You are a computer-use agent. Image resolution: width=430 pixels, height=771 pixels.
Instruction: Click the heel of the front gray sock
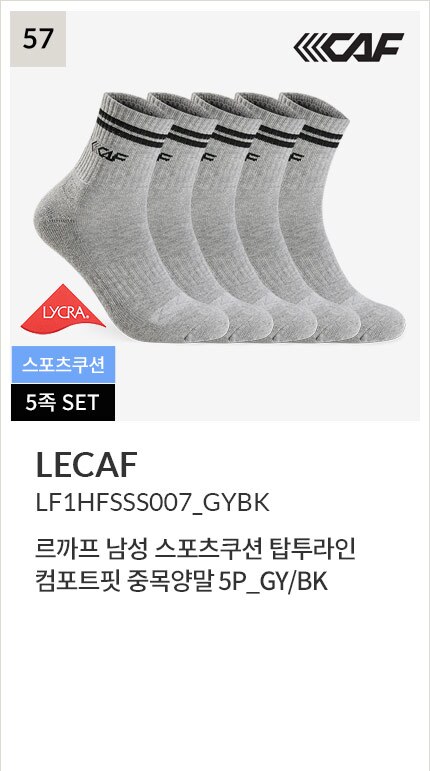pos(52,214)
